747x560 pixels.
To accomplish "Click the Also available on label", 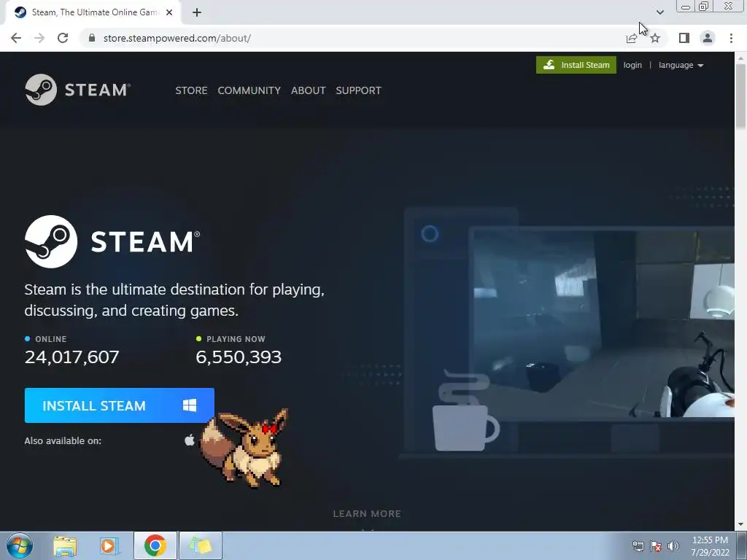I will pyautogui.click(x=63, y=440).
